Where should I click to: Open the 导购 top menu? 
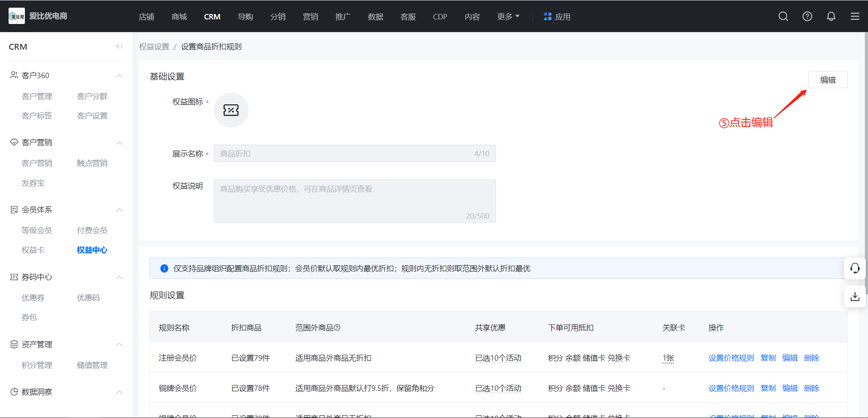point(245,17)
